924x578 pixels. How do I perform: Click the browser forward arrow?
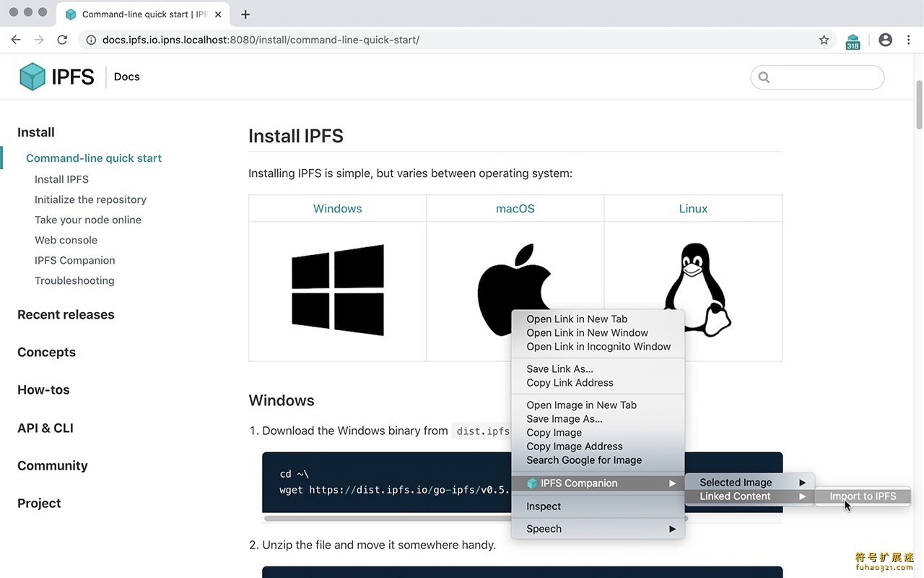[39, 40]
